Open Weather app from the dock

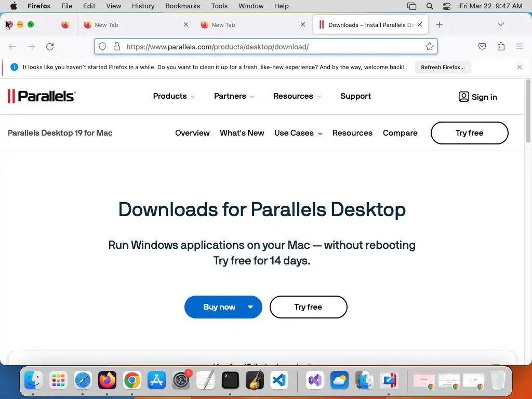[340, 380]
